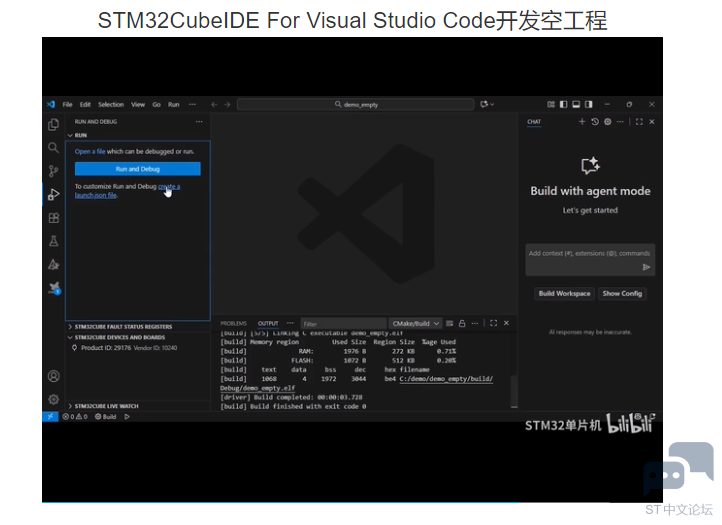
Task: Open the STM32Cube icon with badge
Action: pos(54,288)
